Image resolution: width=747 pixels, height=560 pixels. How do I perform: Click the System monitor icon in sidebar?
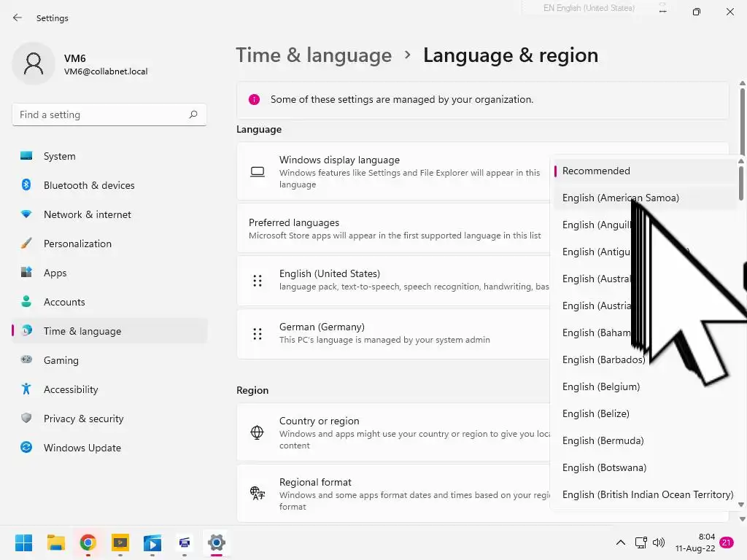pos(26,156)
